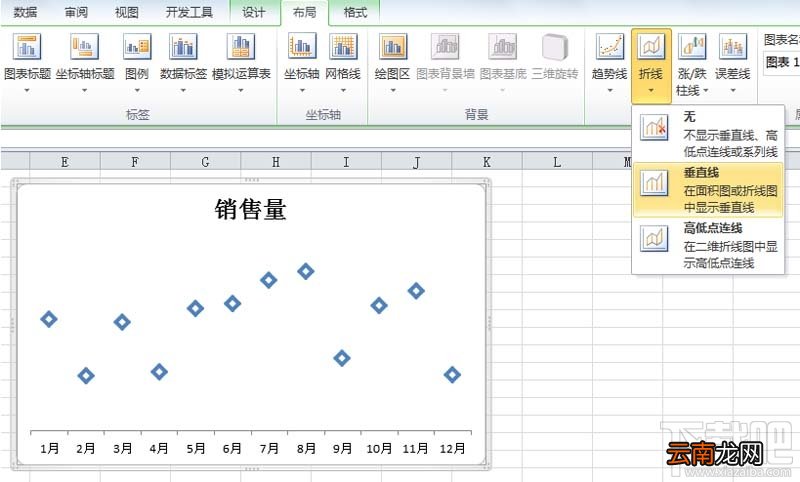800x482 pixels.
Task: Click the chart title 销售量
Action: tap(251, 210)
